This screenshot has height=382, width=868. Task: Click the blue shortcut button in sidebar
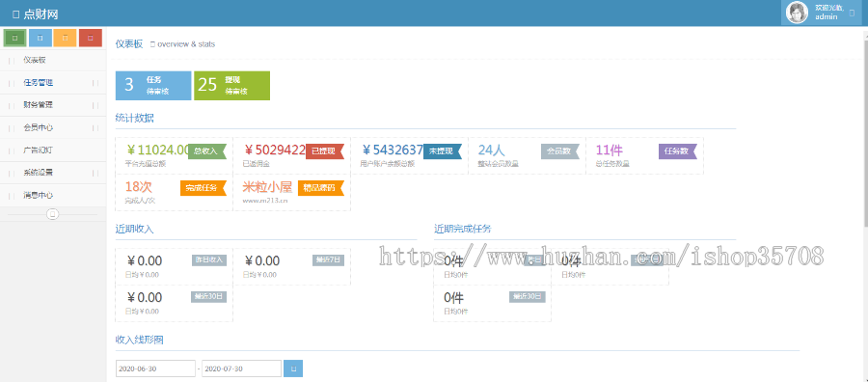40,38
